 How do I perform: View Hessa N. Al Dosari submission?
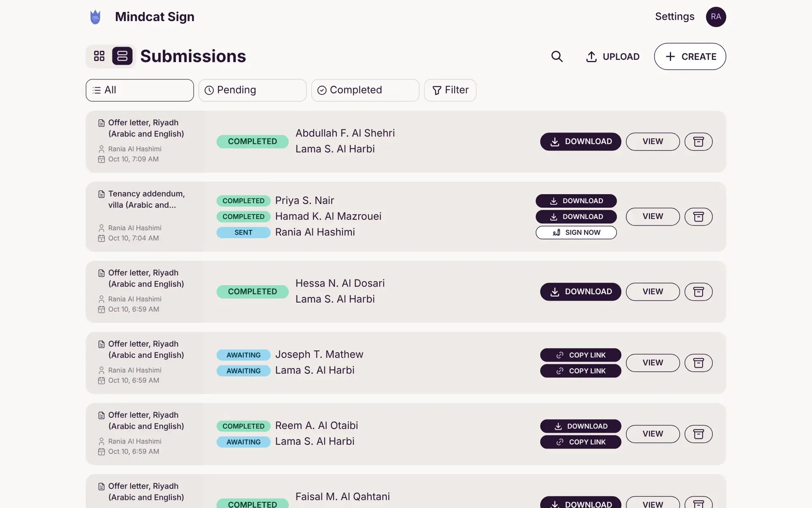click(653, 292)
